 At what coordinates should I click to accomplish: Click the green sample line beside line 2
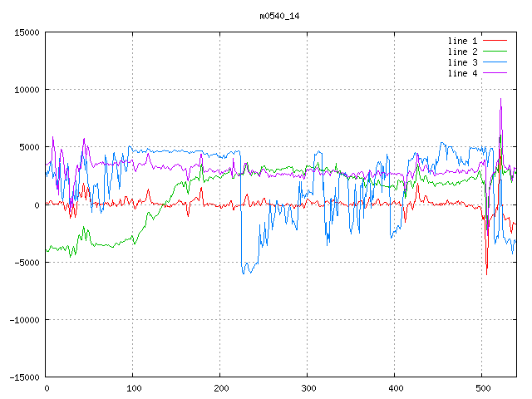(495, 52)
